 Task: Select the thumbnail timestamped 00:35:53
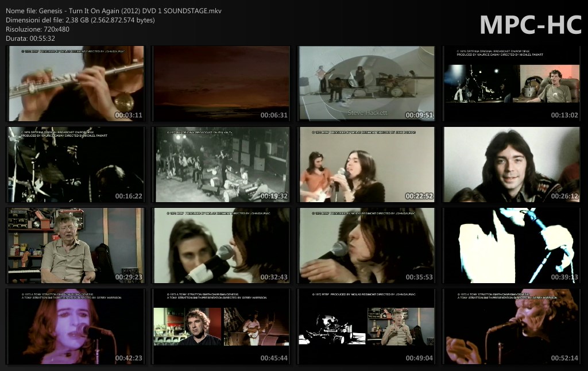[366, 246]
